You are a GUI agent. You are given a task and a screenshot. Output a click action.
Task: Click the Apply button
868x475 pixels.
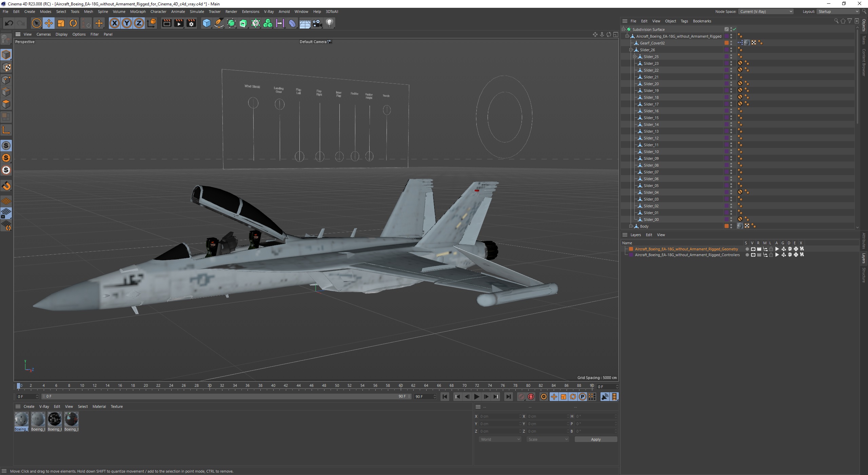pos(596,439)
